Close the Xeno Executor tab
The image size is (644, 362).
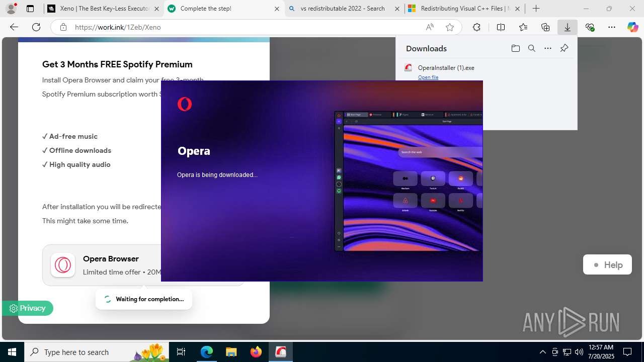(x=157, y=9)
